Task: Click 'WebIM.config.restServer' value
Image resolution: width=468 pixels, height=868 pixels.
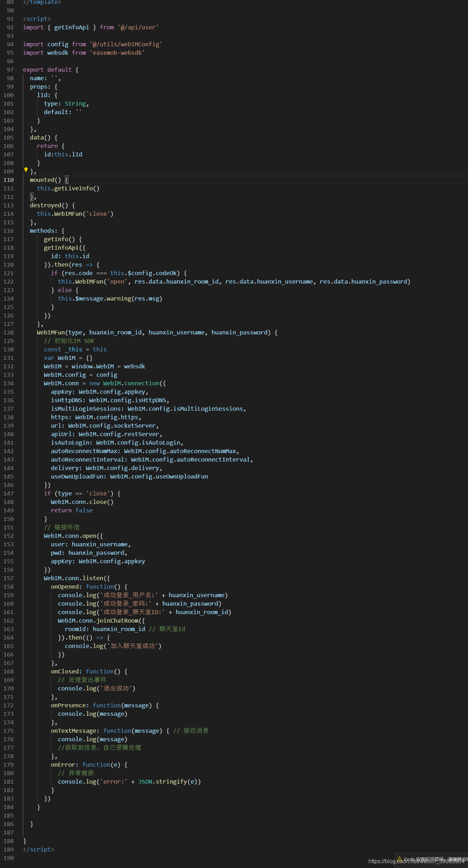Action: click(119, 434)
